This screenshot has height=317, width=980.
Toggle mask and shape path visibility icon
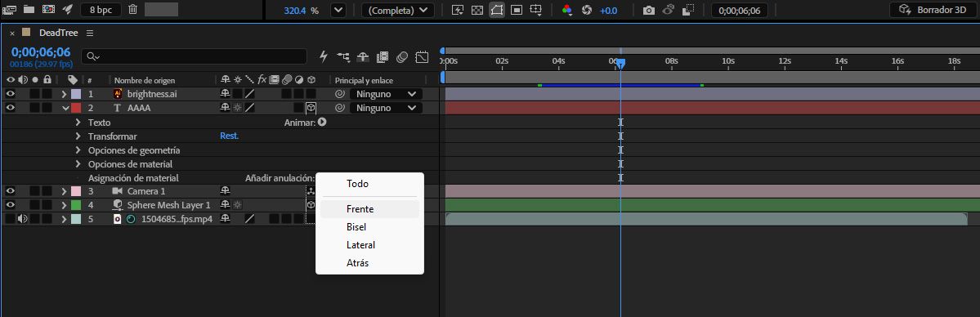[497, 11]
